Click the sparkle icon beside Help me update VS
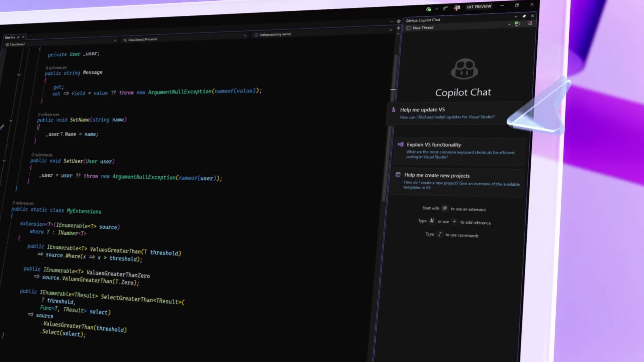Screen dimensions: 644x362 point(393,110)
